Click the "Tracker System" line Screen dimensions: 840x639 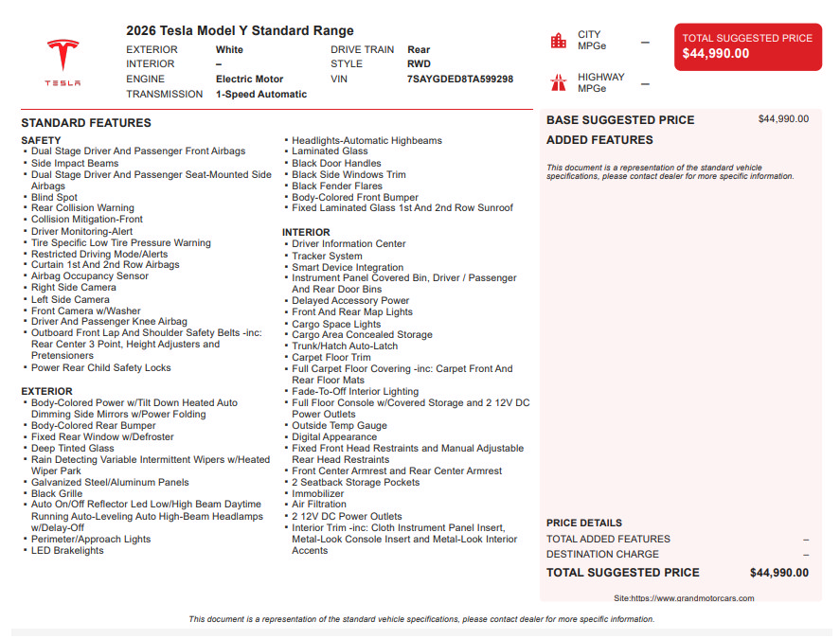pyautogui.click(x=327, y=256)
